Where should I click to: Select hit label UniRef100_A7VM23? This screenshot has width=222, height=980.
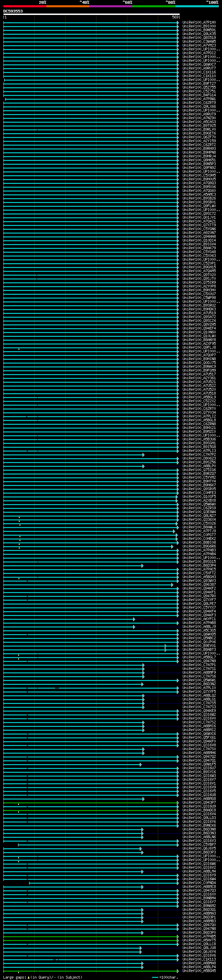pos(199,45)
